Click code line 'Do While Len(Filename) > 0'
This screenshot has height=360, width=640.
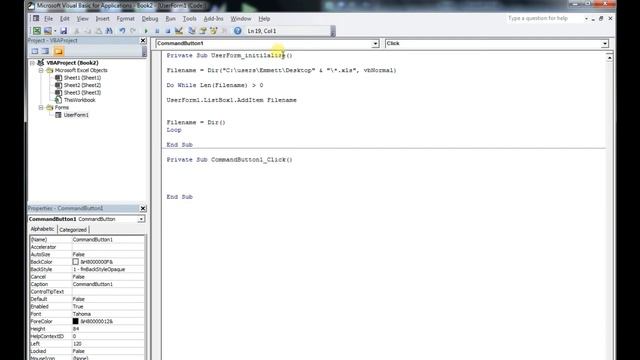tap(215, 85)
